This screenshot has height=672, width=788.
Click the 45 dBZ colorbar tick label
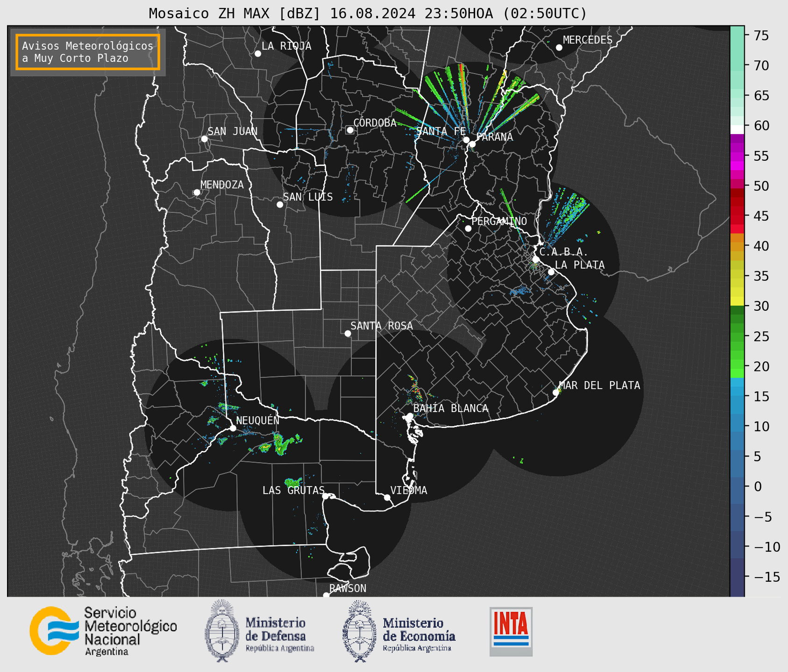point(761,216)
